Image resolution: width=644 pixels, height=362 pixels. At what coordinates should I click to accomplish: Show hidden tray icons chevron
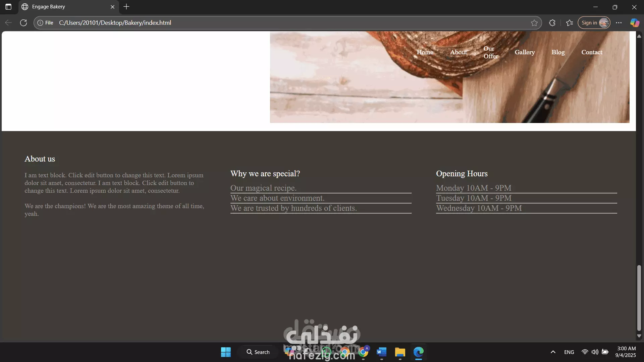click(x=553, y=352)
